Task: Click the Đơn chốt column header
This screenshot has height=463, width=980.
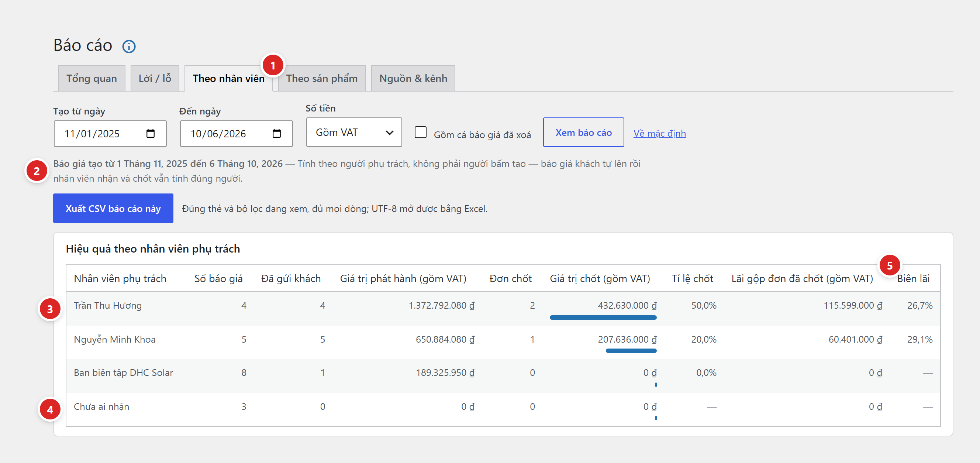Action: point(510,278)
